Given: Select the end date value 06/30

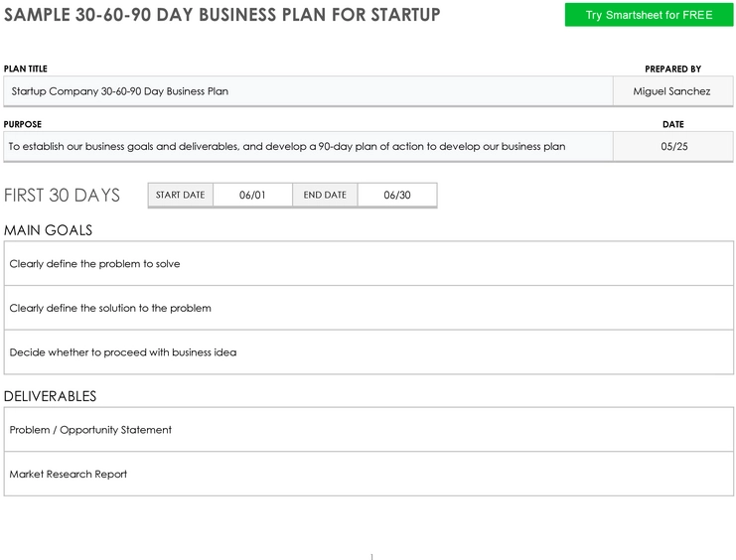Looking at the screenshot, I should [x=397, y=195].
